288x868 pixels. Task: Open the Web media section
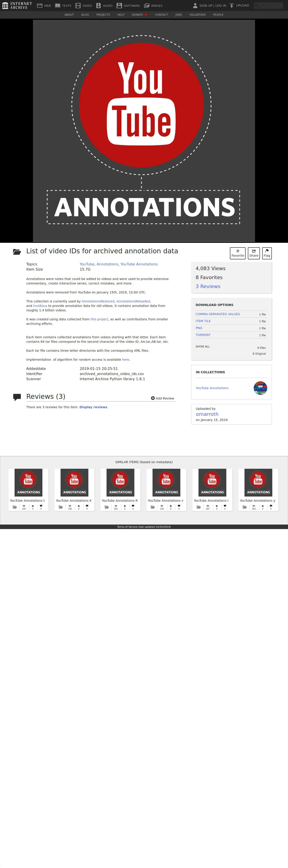coord(44,6)
